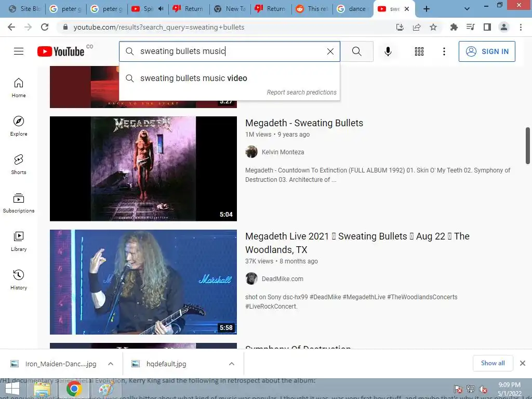Viewport: 532px width, 399px height.
Task: Click Report search predictions link
Action: click(x=302, y=92)
